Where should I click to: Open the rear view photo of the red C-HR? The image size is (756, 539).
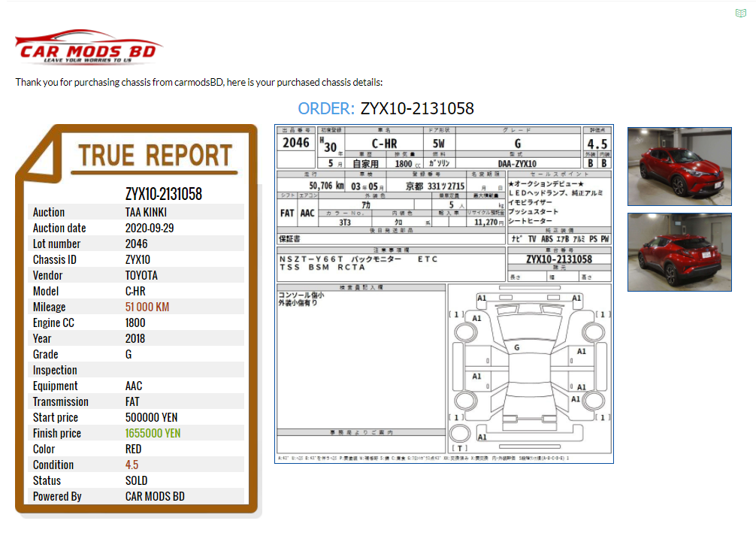[679, 252]
